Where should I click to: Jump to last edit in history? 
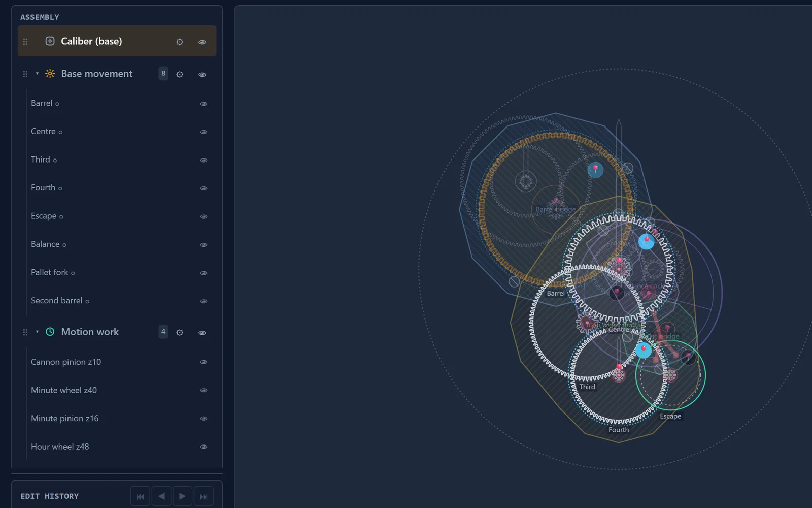click(x=204, y=496)
